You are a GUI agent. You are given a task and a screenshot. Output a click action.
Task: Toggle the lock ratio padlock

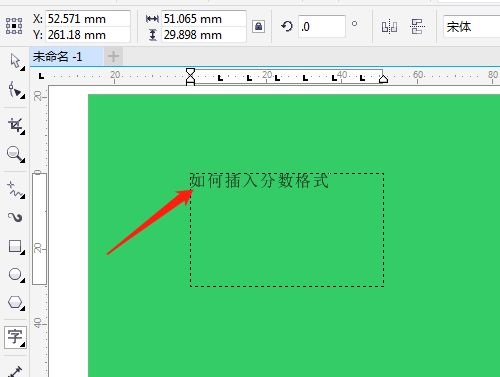coord(258,26)
